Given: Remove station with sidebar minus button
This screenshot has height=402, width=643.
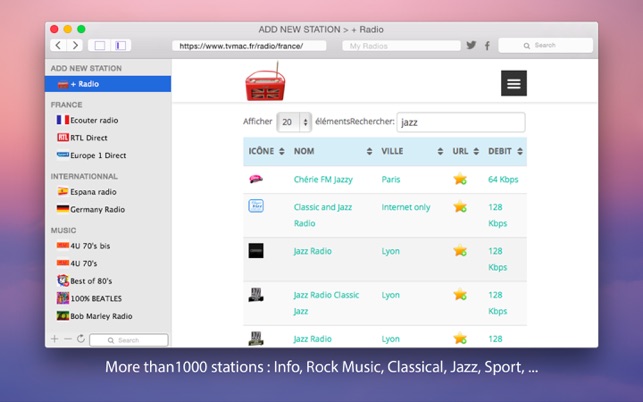Looking at the screenshot, I should pos(68,339).
